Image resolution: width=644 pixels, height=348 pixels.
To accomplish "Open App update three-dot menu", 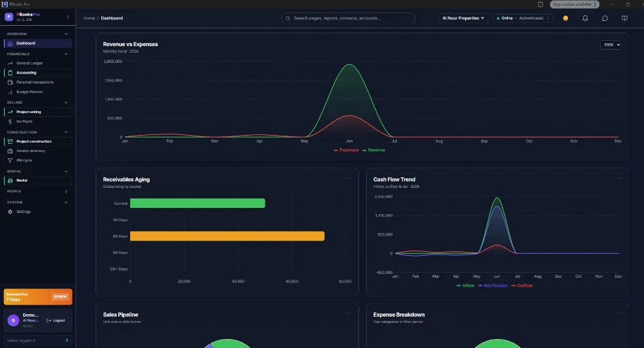I will click(595, 4).
